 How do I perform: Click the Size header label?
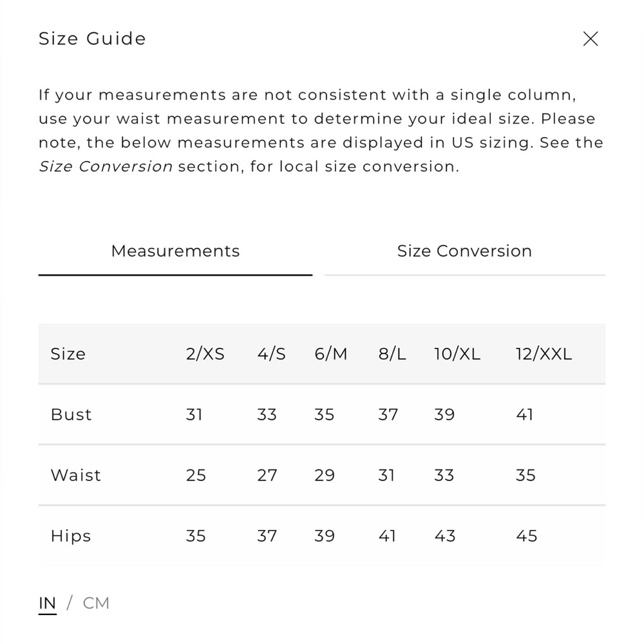68,354
